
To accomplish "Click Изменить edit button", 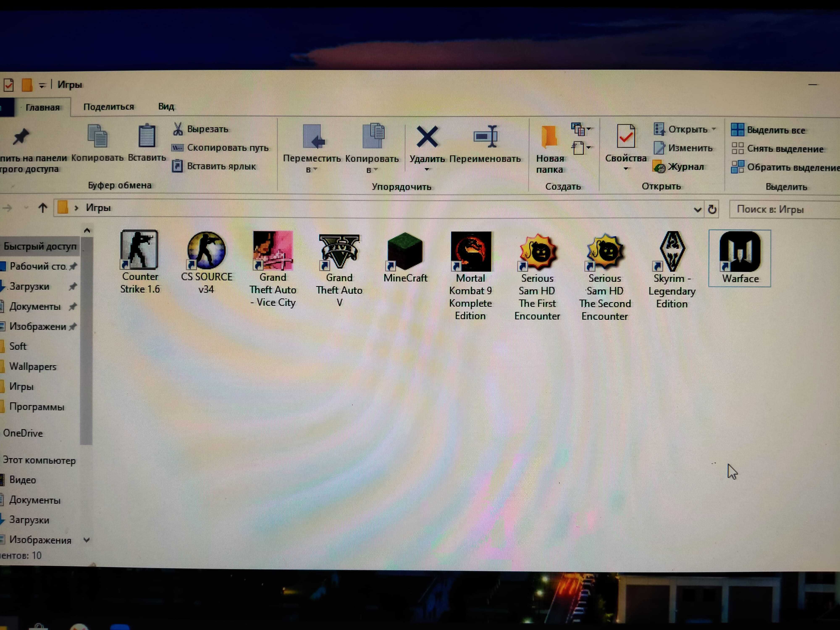I will pyautogui.click(x=683, y=148).
